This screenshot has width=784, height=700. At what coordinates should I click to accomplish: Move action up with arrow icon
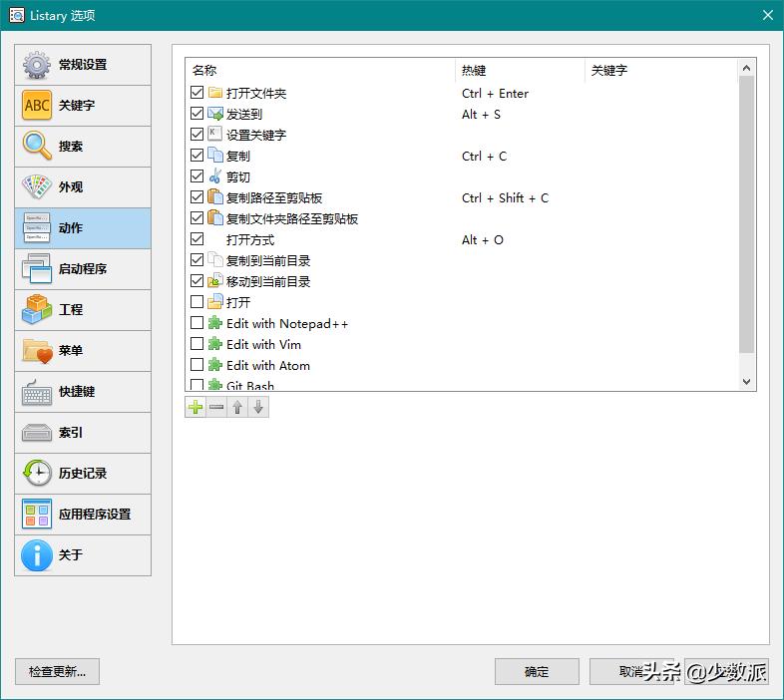[x=237, y=407]
